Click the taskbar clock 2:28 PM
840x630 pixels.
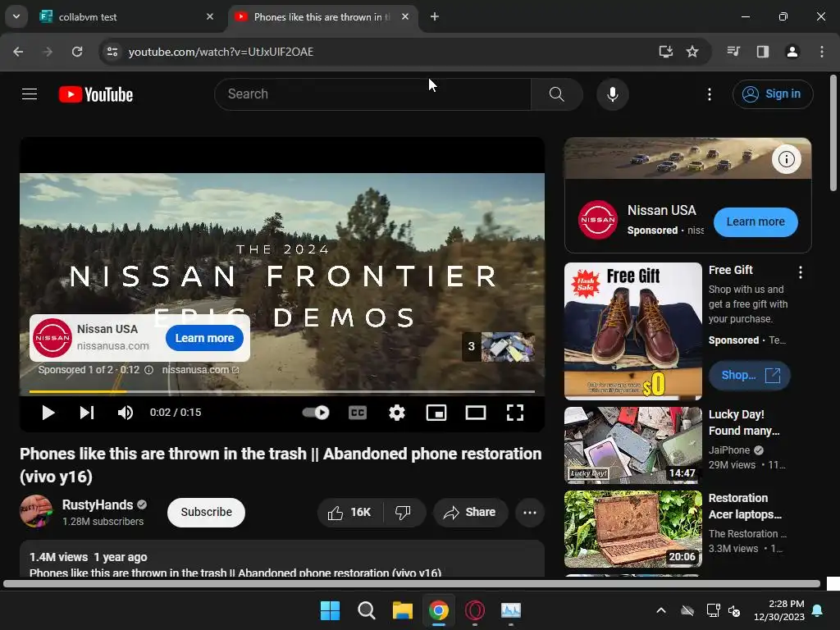coord(779,610)
